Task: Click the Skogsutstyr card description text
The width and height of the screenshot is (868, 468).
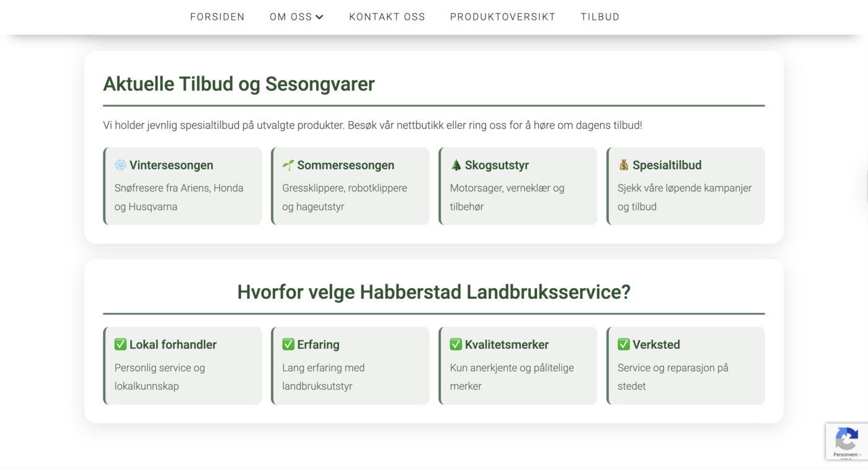Action: coord(507,197)
